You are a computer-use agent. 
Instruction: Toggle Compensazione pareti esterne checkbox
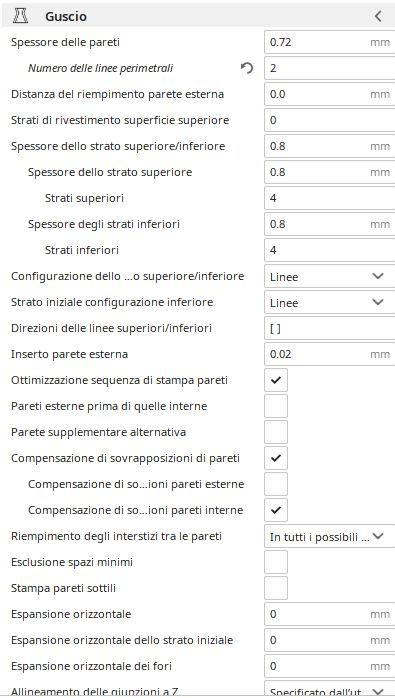276,484
